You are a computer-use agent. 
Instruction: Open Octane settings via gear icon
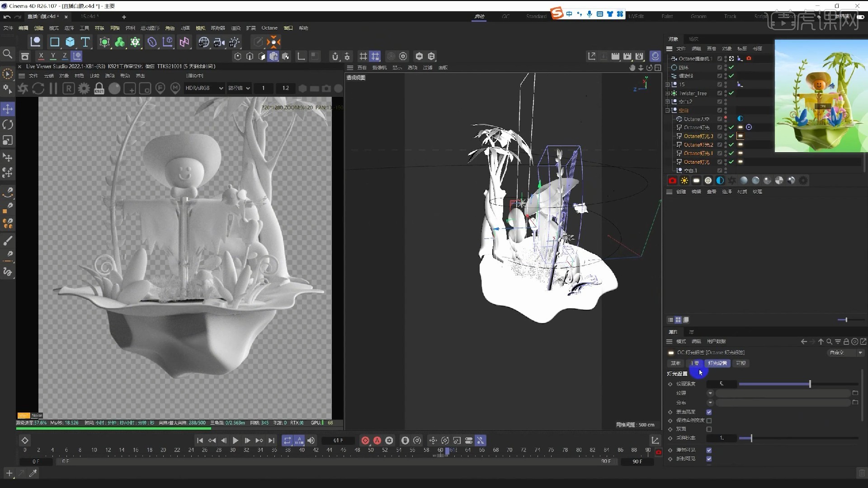(83, 88)
